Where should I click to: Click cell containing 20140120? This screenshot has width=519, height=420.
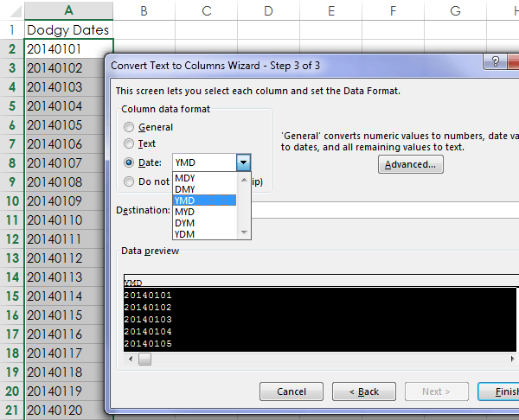(65, 410)
